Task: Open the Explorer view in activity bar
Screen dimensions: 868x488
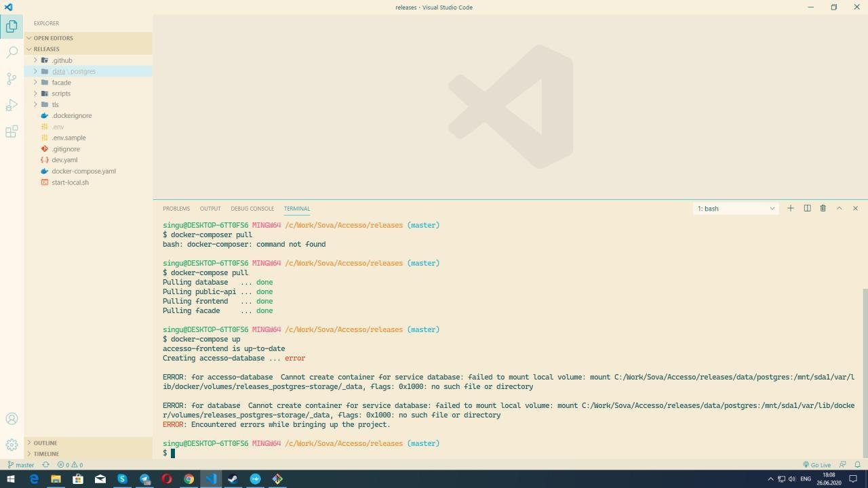Action: [12, 26]
